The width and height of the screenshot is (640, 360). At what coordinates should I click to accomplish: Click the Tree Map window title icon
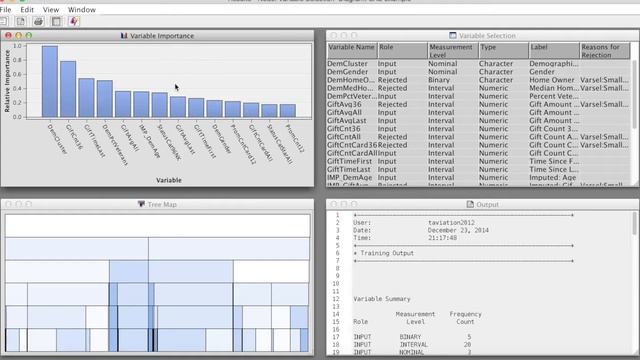pos(141,204)
